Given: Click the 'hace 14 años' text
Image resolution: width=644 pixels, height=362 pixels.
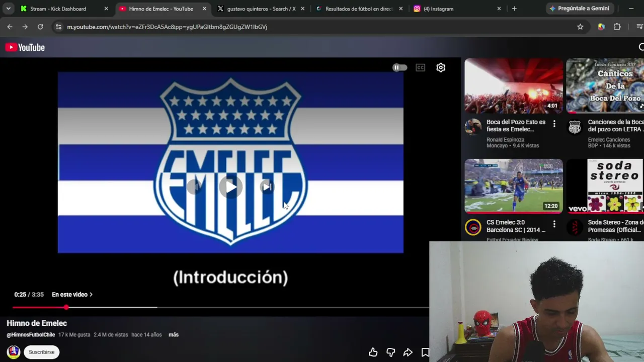Looking at the screenshot, I should 146,335.
